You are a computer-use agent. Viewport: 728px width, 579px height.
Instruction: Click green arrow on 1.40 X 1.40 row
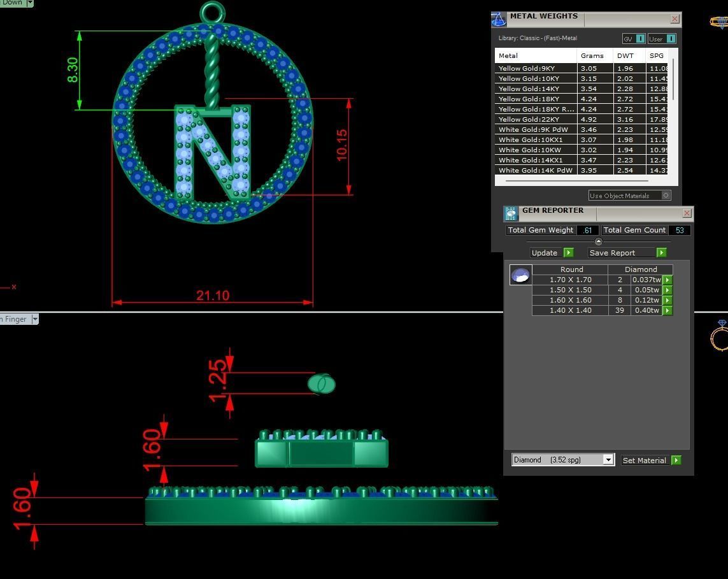pos(667,311)
